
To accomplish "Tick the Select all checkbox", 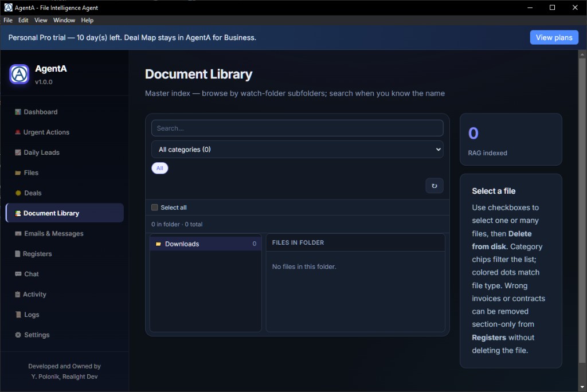I will point(155,207).
